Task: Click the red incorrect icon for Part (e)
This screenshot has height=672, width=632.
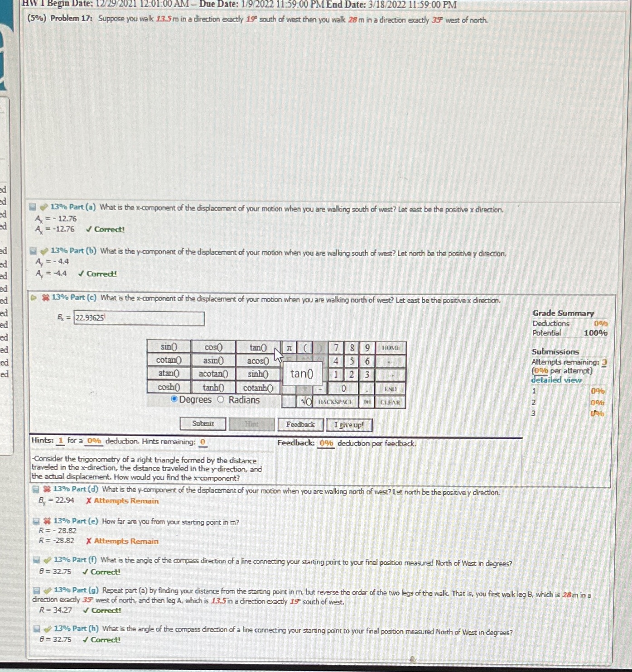Action: click(x=47, y=521)
